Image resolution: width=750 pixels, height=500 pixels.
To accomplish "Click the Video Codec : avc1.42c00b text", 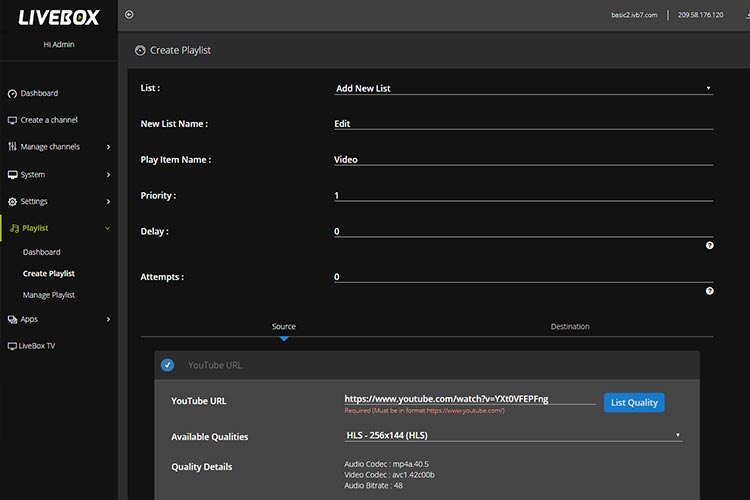I will (389, 475).
